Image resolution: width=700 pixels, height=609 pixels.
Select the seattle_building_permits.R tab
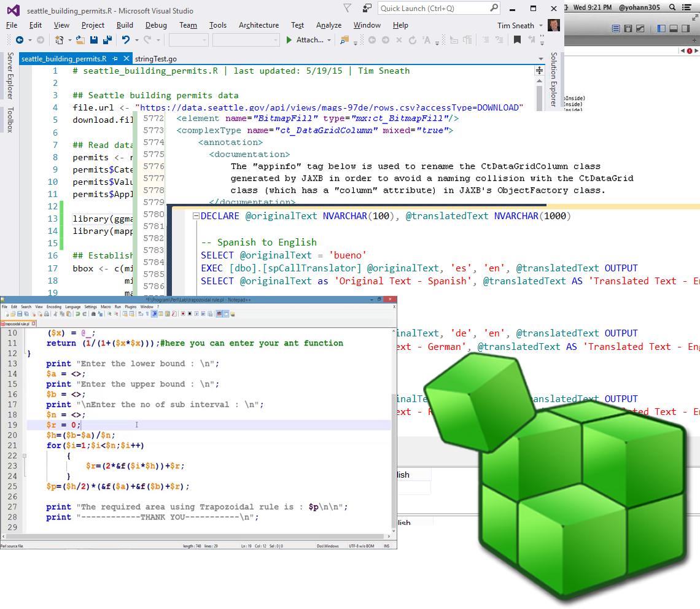[x=64, y=59]
